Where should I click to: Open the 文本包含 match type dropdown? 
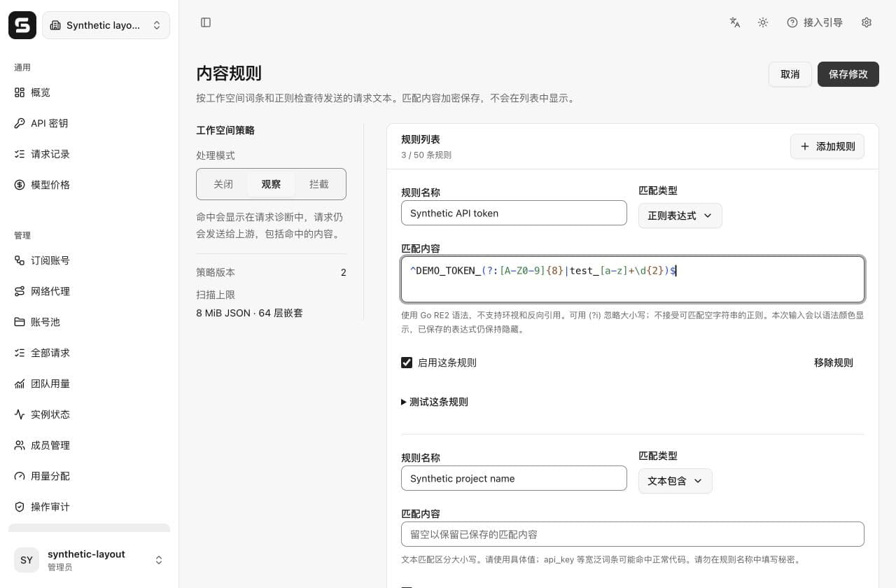click(x=675, y=481)
